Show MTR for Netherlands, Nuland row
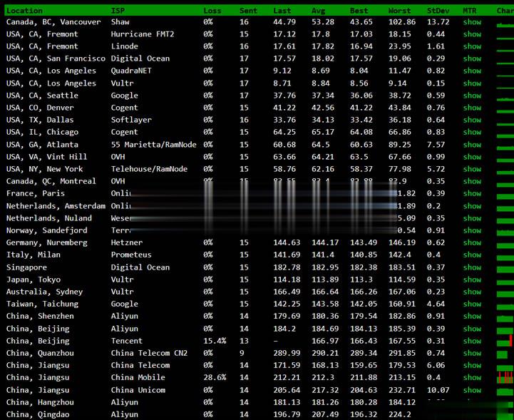 (x=472, y=218)
